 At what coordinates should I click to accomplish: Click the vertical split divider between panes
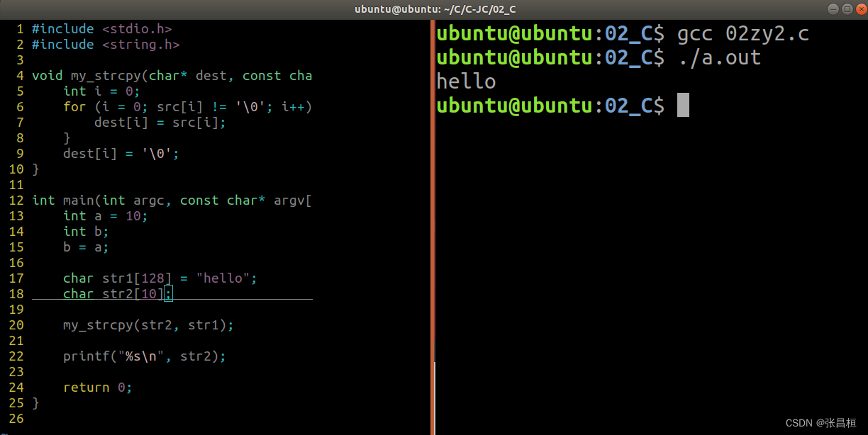coord(432,213)
